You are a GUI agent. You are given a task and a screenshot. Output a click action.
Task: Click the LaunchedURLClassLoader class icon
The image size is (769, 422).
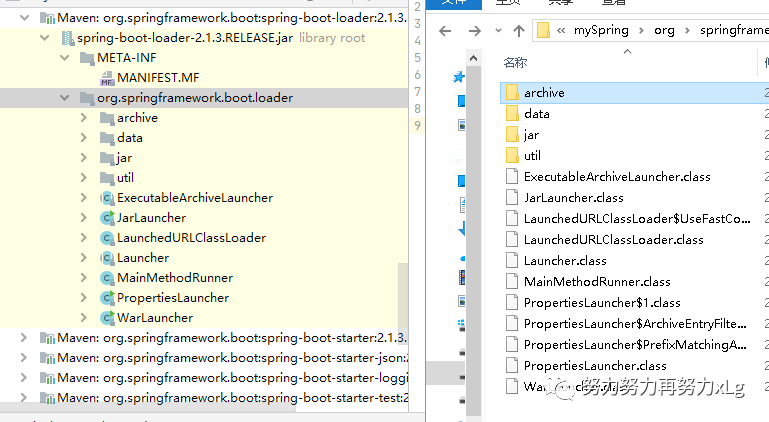click(x=107, y=238)
